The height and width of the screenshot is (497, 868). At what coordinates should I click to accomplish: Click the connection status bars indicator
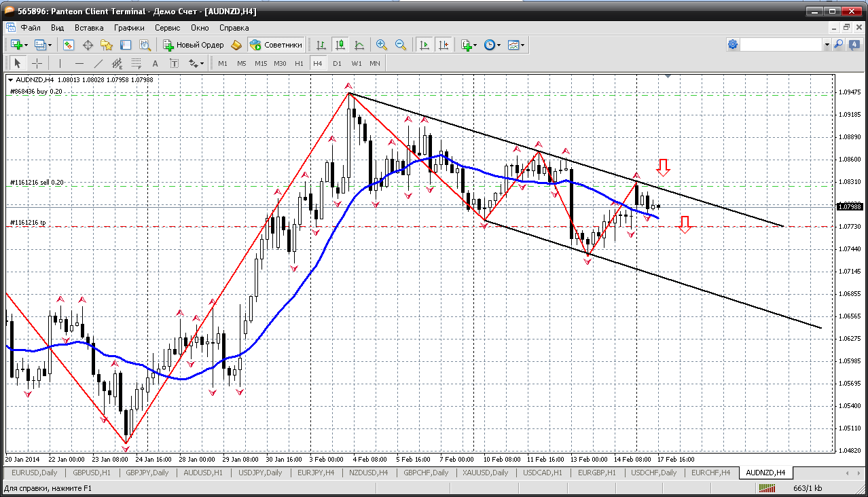pyautogui.click(x=767, y=487)
